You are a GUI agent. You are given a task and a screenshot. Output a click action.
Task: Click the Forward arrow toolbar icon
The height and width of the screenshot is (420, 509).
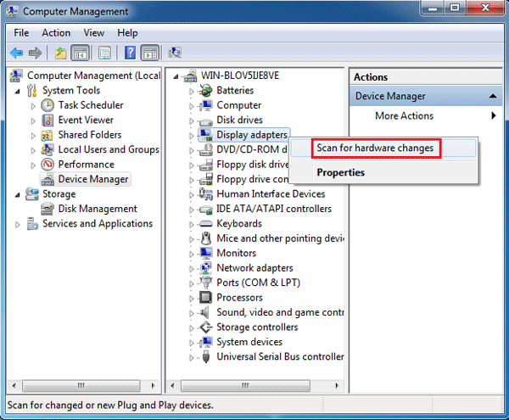coord(35,53)
